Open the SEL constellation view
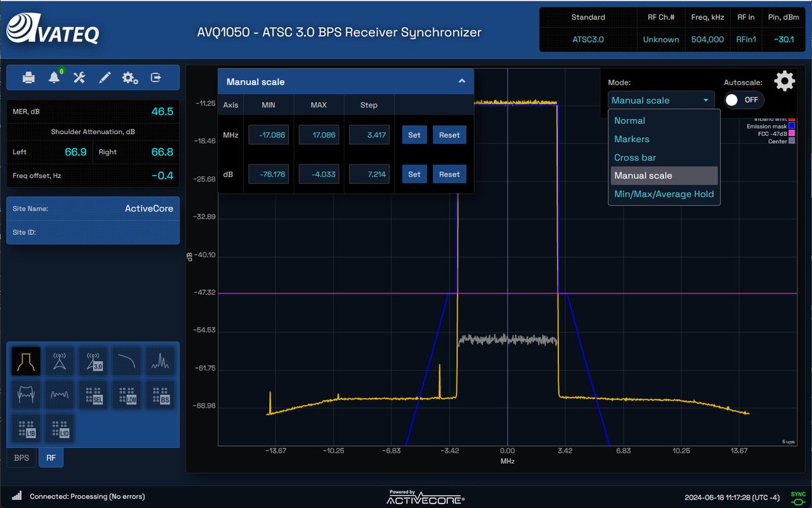 [93, 394]
